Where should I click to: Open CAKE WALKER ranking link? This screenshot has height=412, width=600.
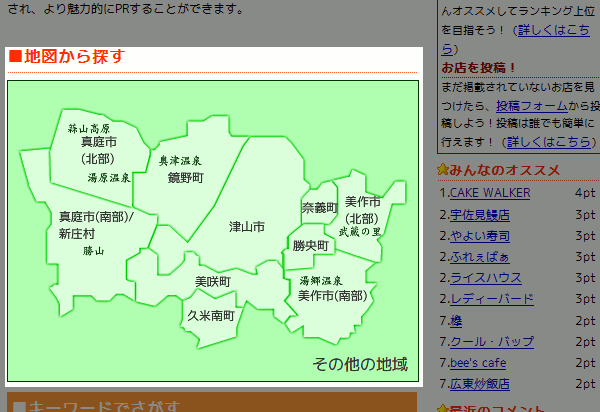490,193
